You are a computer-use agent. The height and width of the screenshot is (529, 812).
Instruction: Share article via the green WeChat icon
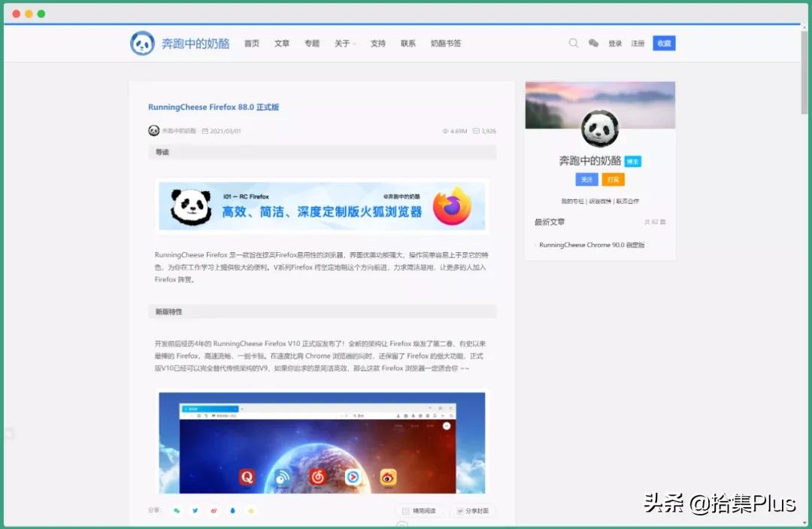[177, 510]
